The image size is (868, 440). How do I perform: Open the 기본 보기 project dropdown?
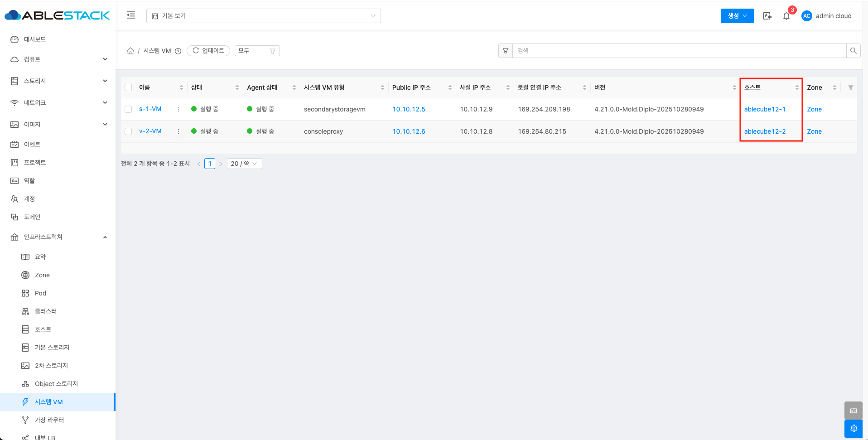(x=263, y=16)
